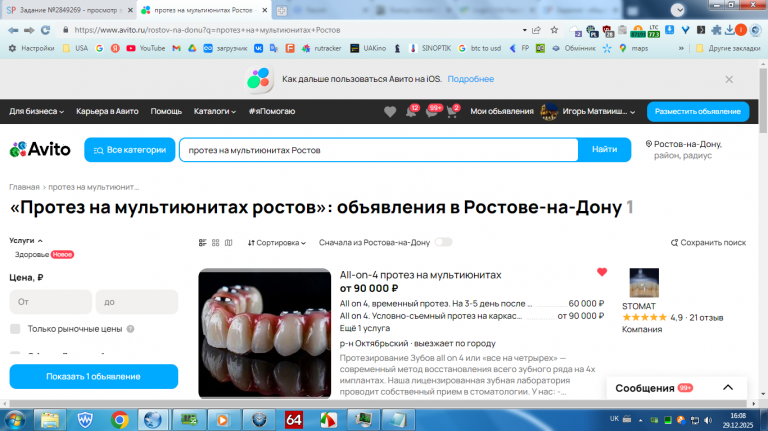Click price 'От' input field
This screenshot has width=768, height=431.
(50, 302)
